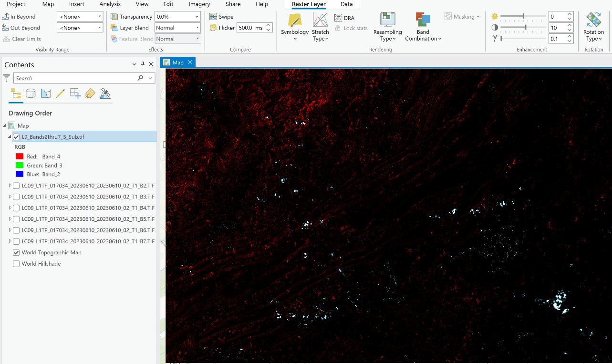This screenshot has width=612, height=364.
Task: Check the LC09 B3.TIF layer
Action: click(16, 197)
